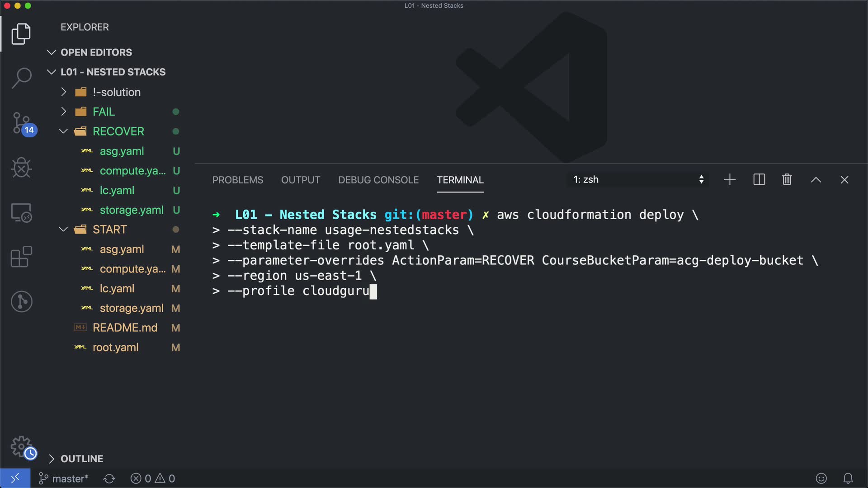
Task: Open the Git Graph sidebar icon
Action: (x=21, y=301)
